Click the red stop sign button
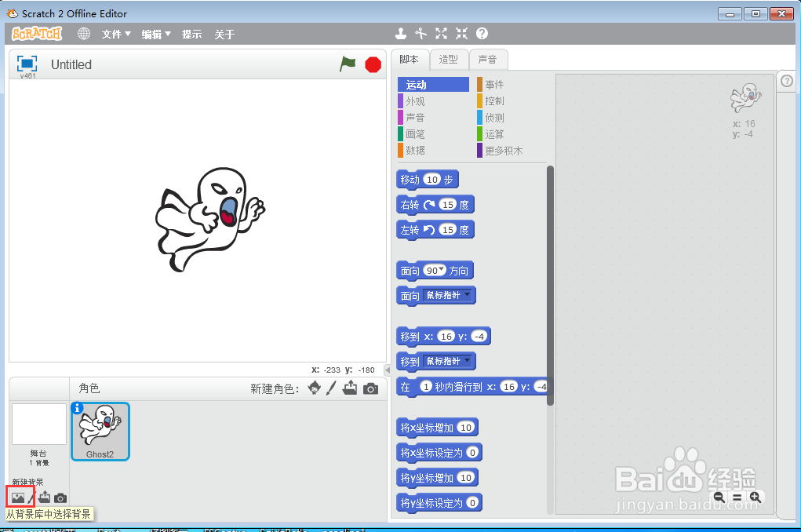Image resolution: width=801 pixels, height=532 pixels. (373, 65)
